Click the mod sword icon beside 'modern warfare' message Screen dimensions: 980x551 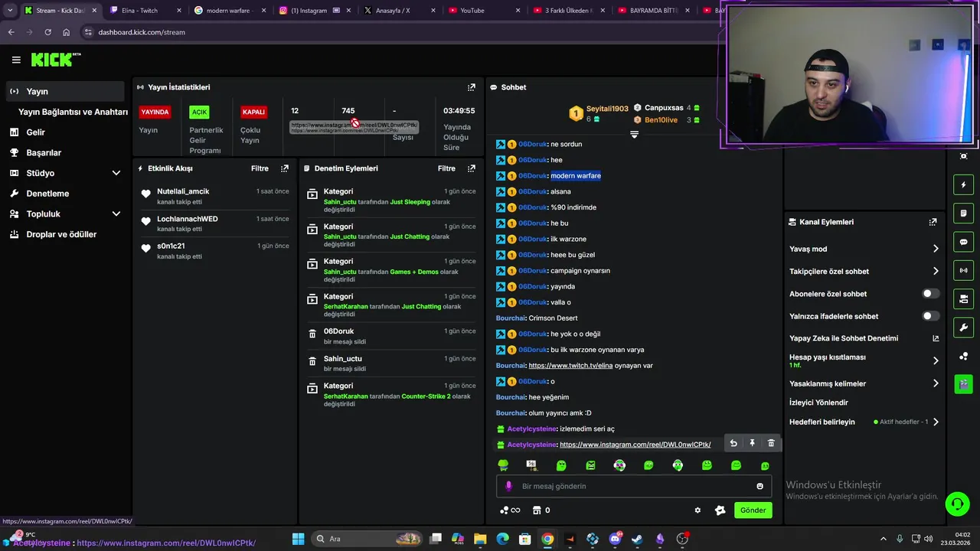(x=501, y=176)
